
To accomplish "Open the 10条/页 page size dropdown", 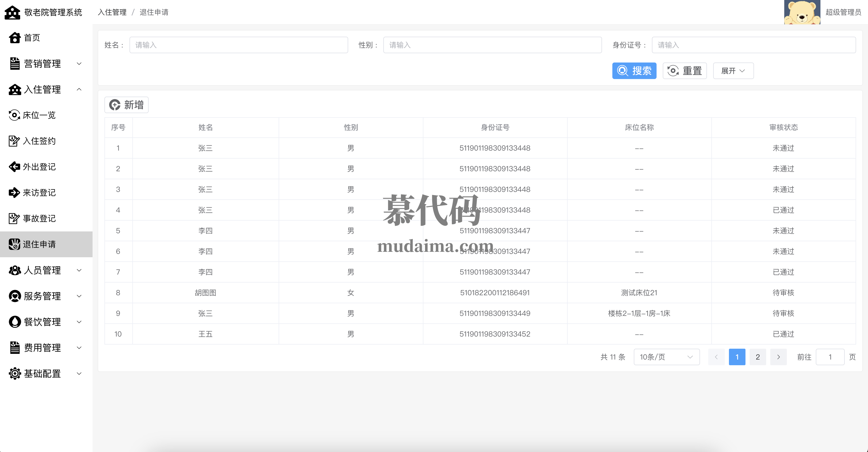I will click(666, 357).
